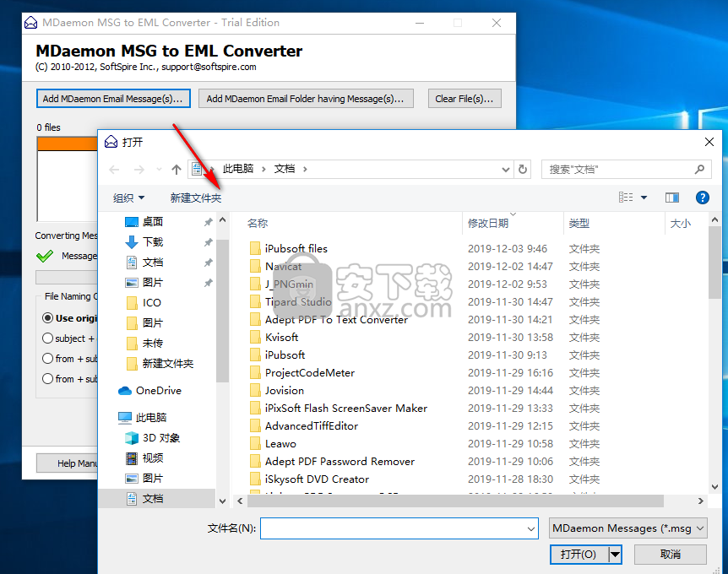This screenshot has width=728, height=574.
Task: Sort by the 名称 column header
Action: click(x=258, y=224)
